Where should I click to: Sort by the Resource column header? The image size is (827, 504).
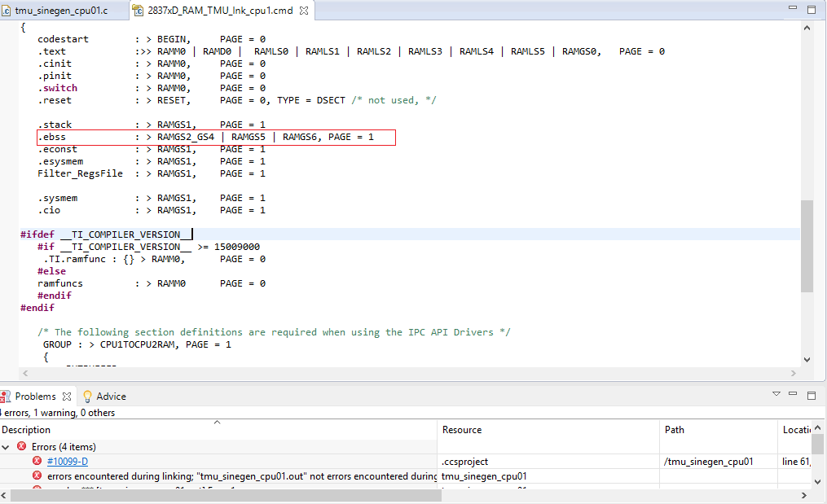548,430
